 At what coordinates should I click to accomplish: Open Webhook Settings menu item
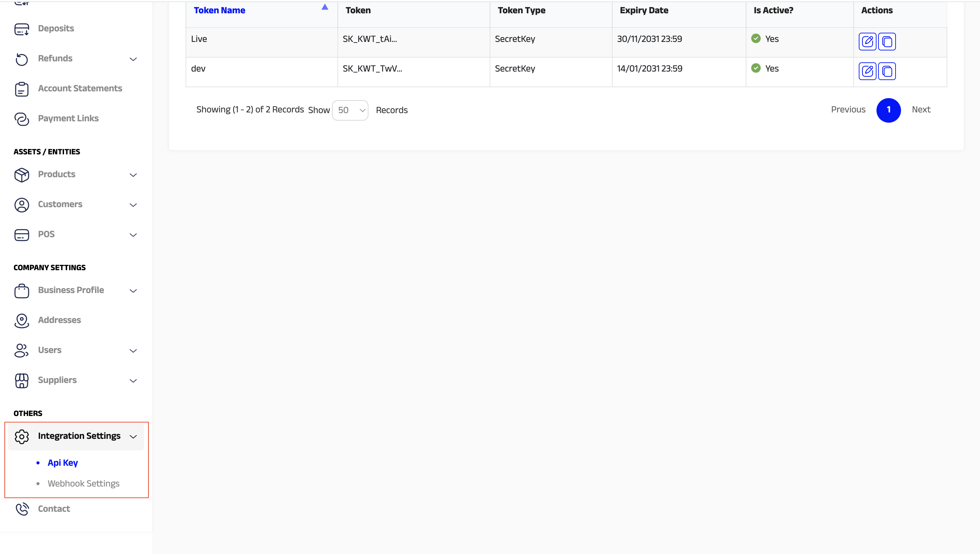[83, 483]
